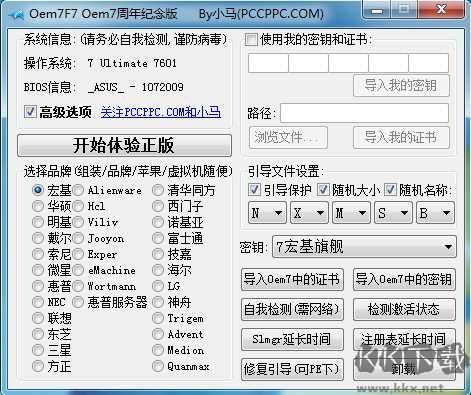Choose the Quanmax brand option

[x=158, y=366]
